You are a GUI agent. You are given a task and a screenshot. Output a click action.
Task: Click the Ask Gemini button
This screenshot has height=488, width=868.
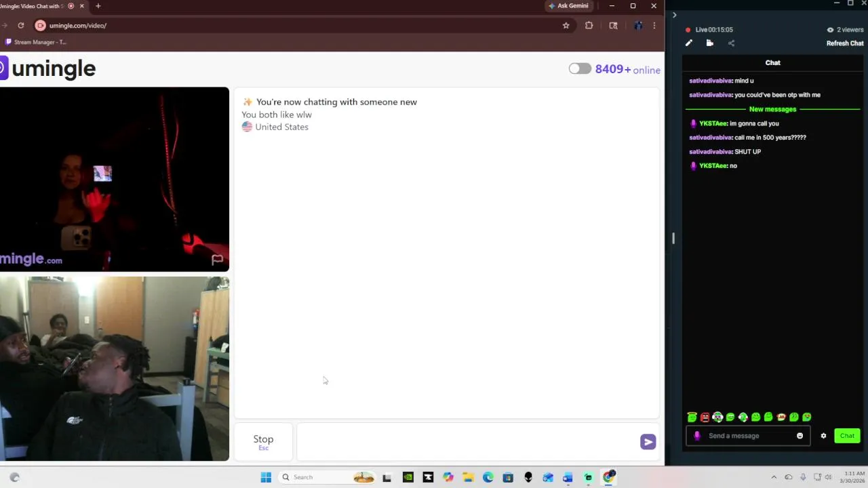click(x=568, y=6)
